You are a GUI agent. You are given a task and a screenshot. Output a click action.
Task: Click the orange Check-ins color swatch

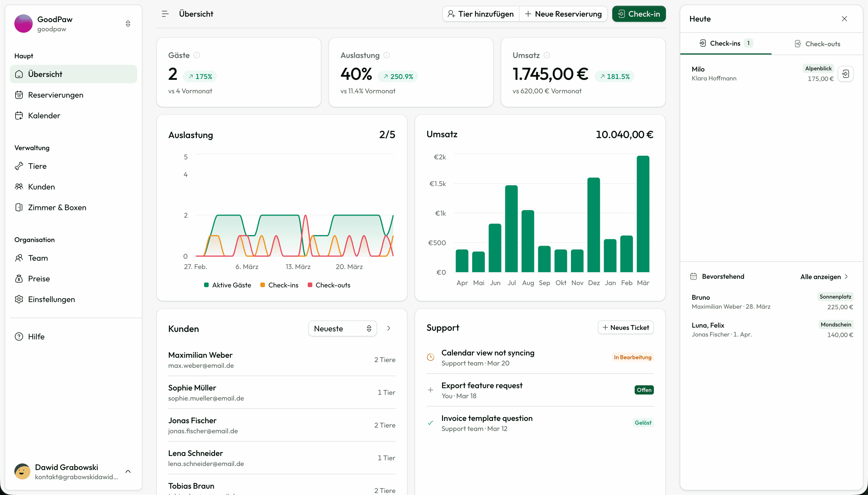point(262,285)
